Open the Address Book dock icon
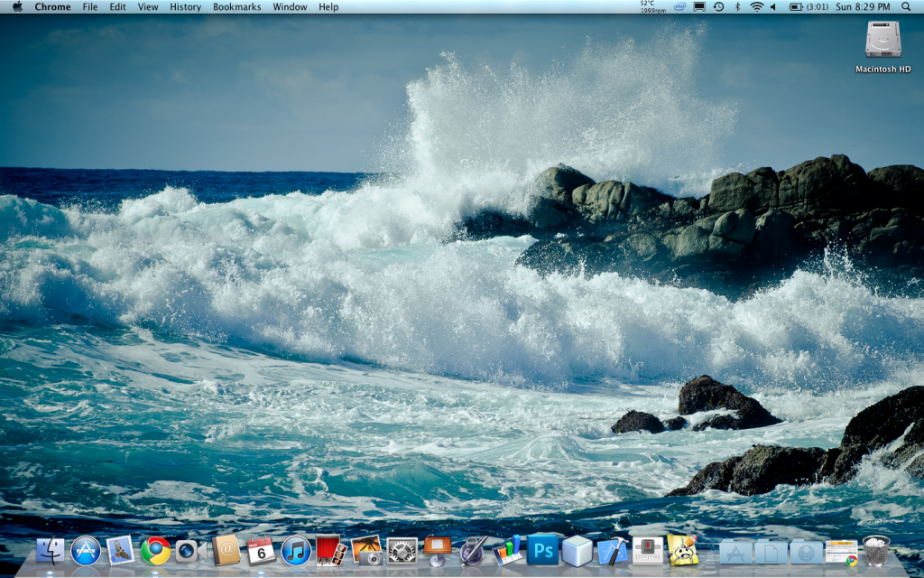Screen dimensions: 924x578 [226, 550]
